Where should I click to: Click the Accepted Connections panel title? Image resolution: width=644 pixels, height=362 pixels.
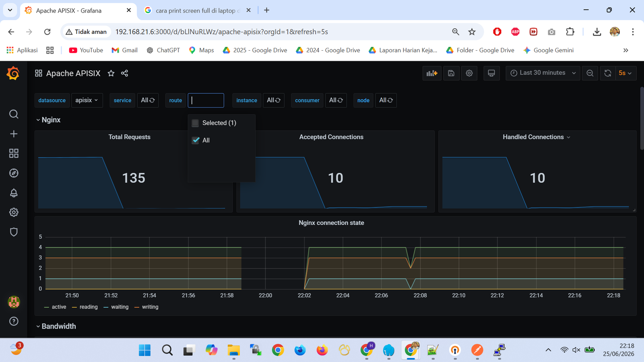(331, 137)
